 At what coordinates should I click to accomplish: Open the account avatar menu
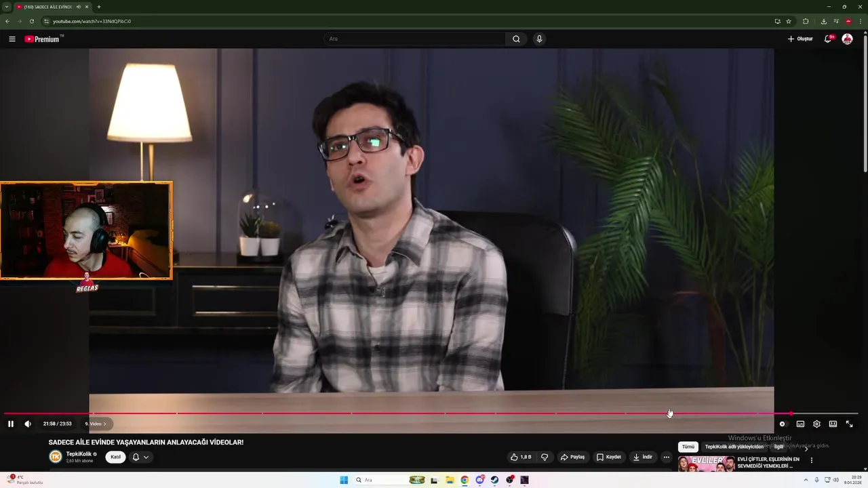(847, 39)
